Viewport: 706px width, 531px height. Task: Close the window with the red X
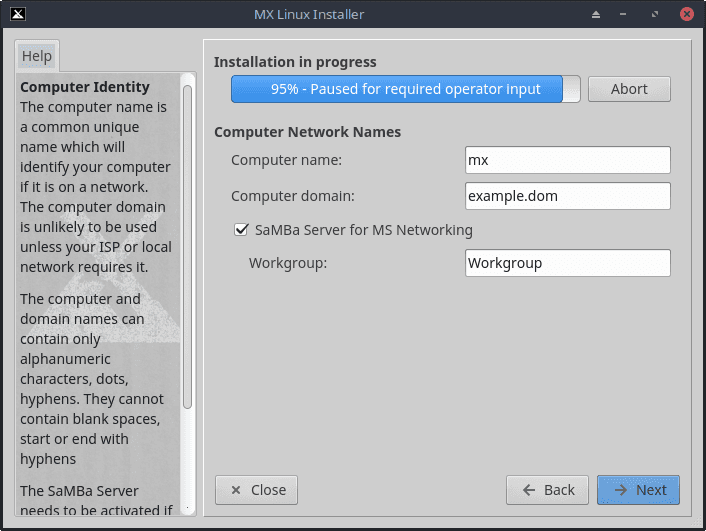687,14
